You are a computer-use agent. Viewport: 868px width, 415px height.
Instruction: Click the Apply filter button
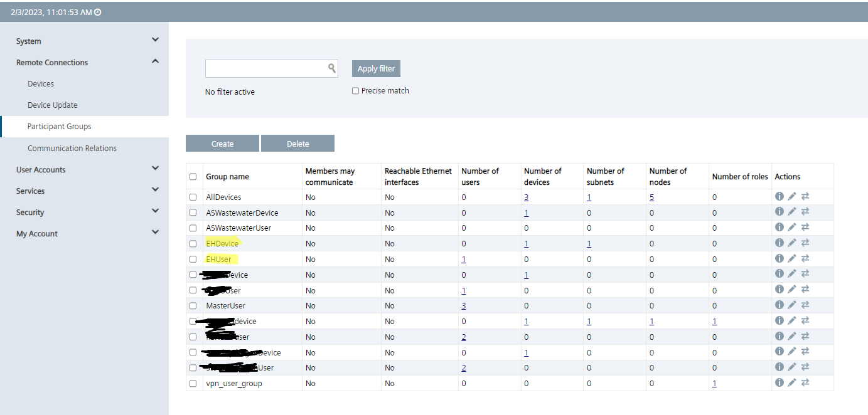pos(376,68)
